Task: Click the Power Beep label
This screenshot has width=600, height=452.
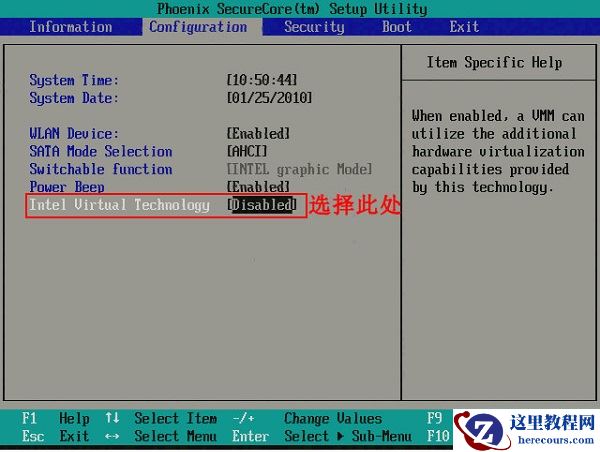Action: [67, 186]
